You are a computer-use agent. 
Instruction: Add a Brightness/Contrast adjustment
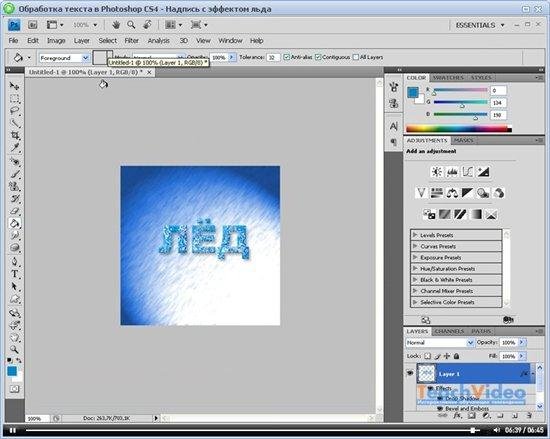437,172
